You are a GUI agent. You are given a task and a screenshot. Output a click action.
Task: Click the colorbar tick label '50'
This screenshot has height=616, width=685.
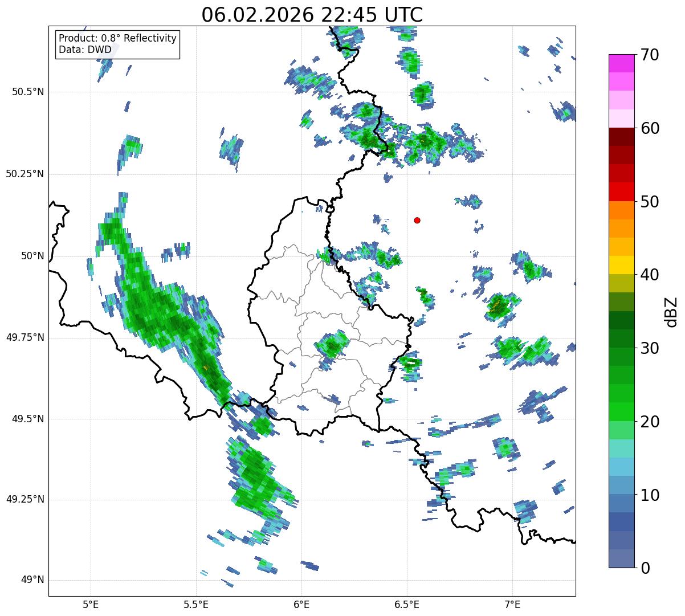pyautogui.click(x=649, y=202)
